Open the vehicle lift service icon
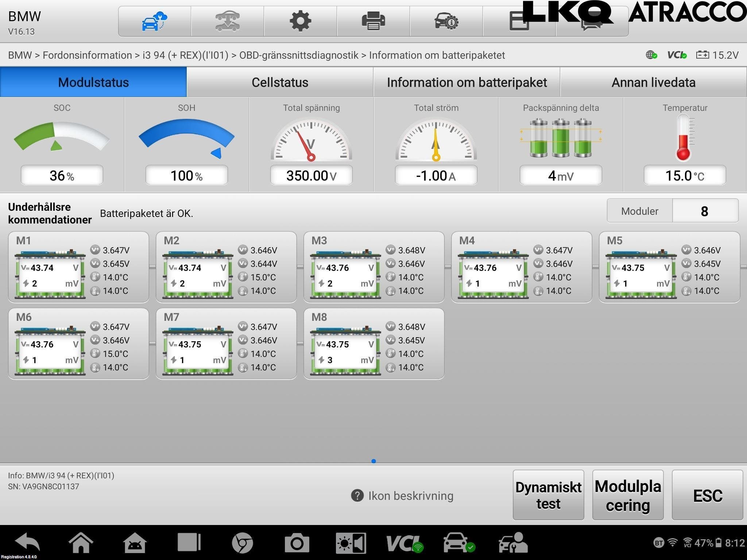 coord(227,21)
